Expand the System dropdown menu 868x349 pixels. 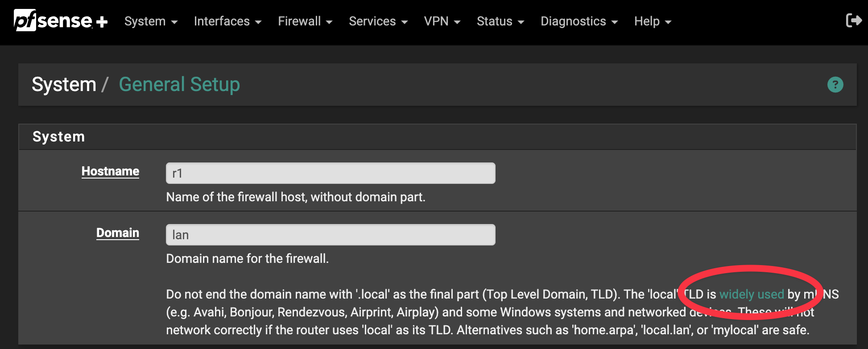(151, 21)
